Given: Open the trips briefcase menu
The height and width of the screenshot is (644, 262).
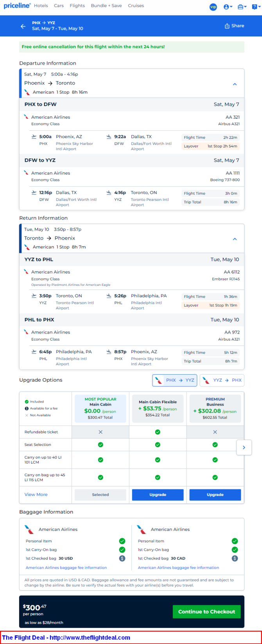Looking at the screenshot, I should pyautogui.click(x=242, y=7).
